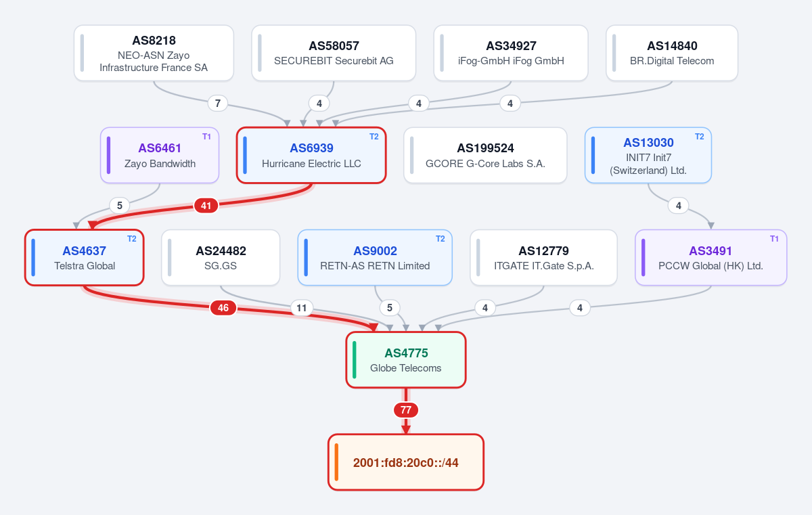Open the AS34927 iFog GmbH node

point(511,53)
